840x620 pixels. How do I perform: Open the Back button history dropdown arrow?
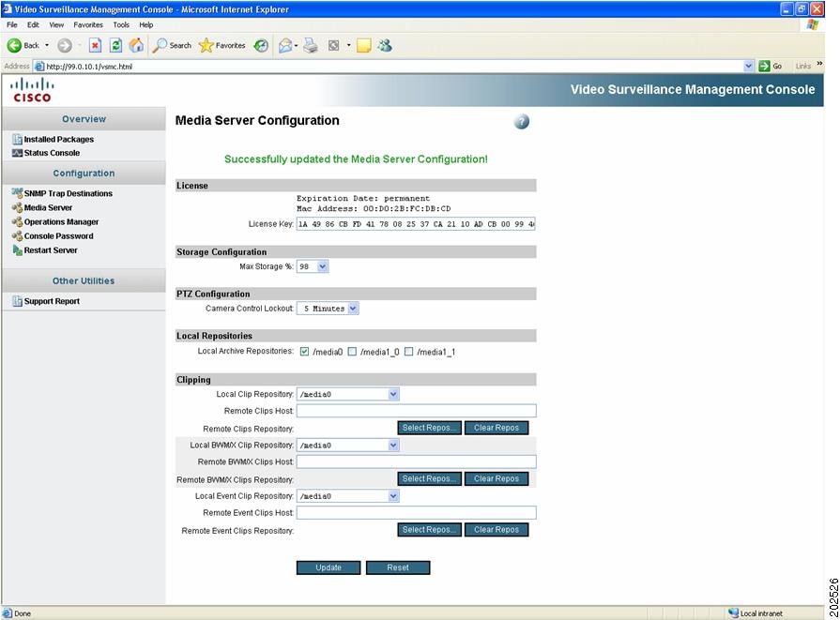coord(47,46)
